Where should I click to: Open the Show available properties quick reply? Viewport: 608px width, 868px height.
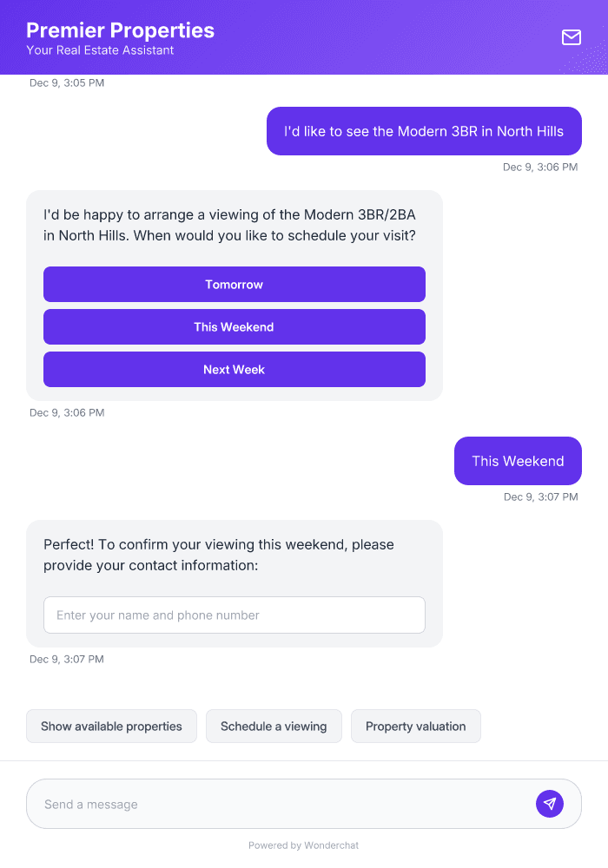click(x=111, y=726)
